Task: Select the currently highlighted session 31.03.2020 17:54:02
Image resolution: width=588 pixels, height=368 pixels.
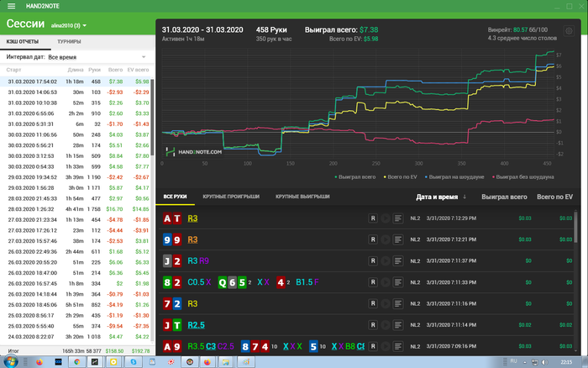Action: click(75, 81)
